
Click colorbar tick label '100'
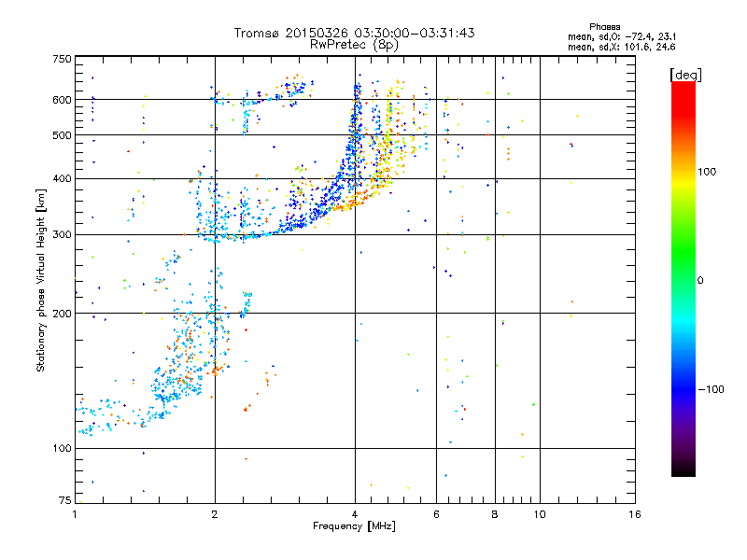707,172
